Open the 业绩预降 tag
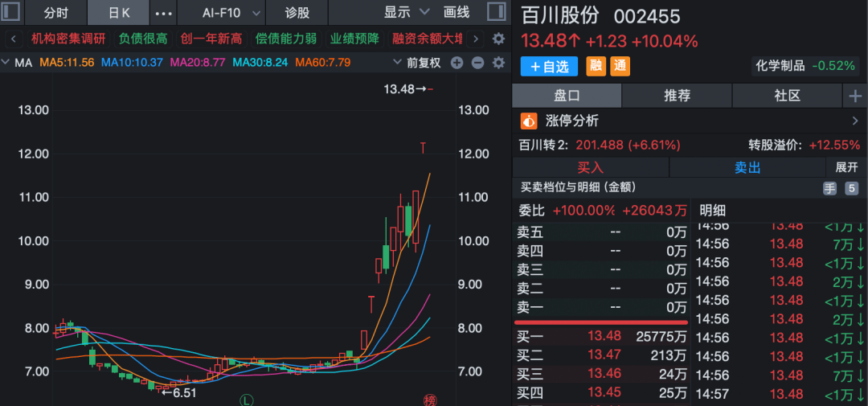Viewport: 868px width, 406px height. (x=354, y=39)
